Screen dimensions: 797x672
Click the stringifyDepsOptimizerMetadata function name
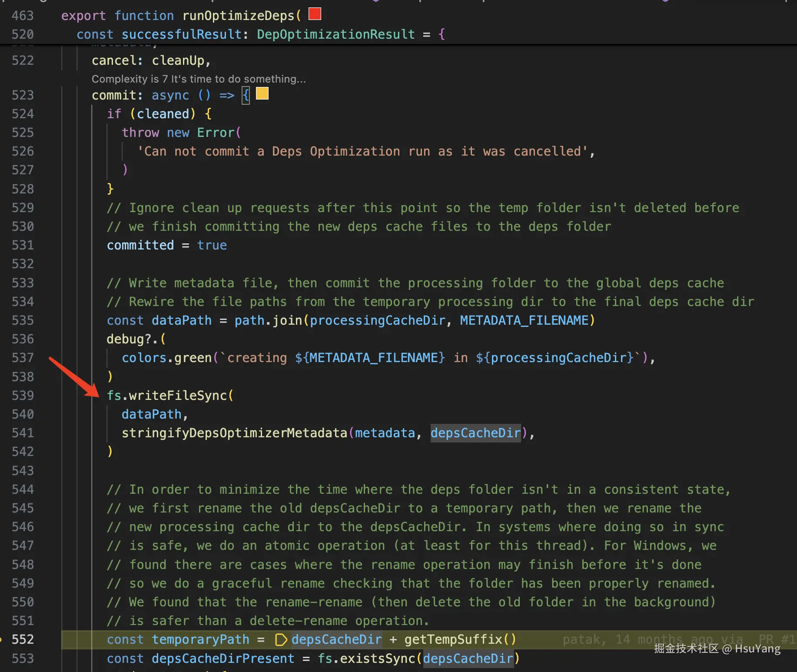pos(235,433)
